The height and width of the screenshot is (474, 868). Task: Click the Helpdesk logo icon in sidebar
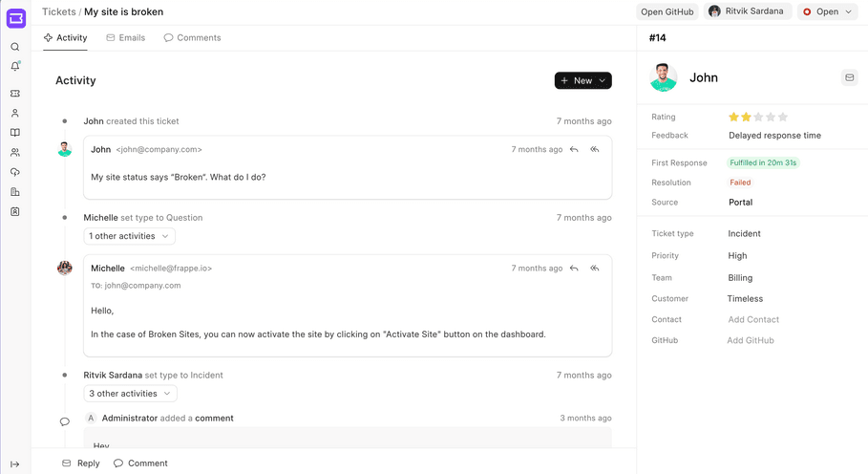(16, 18)
